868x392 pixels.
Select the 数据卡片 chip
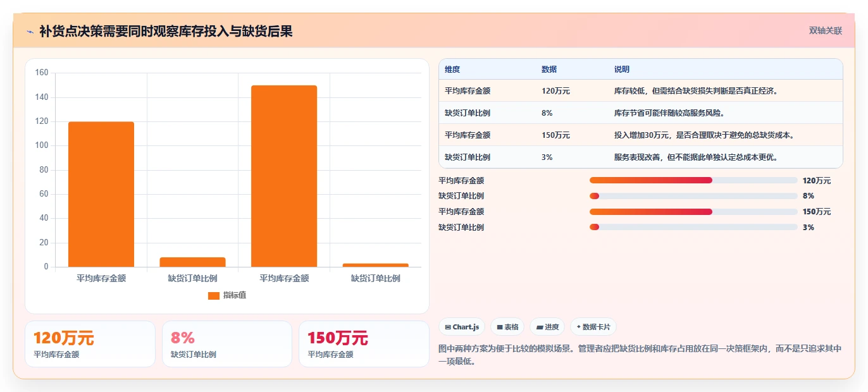(x=593, y=327)
